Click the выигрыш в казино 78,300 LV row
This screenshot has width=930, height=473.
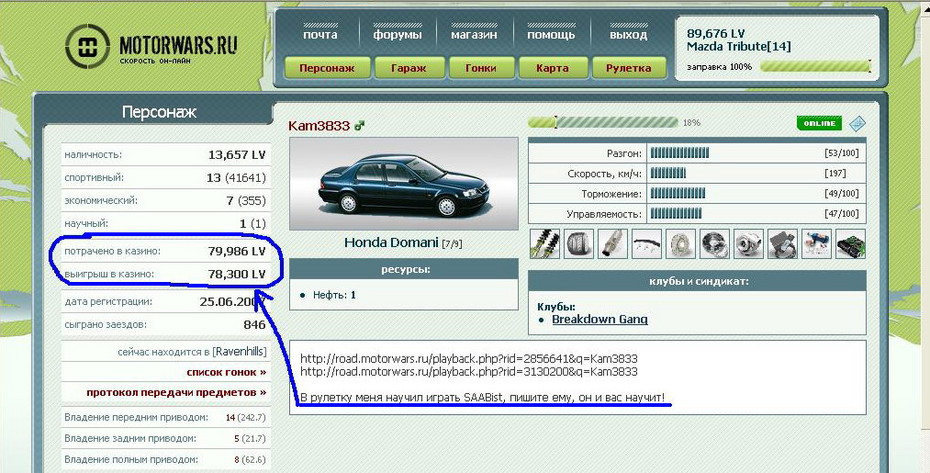[x=165, y=274]
